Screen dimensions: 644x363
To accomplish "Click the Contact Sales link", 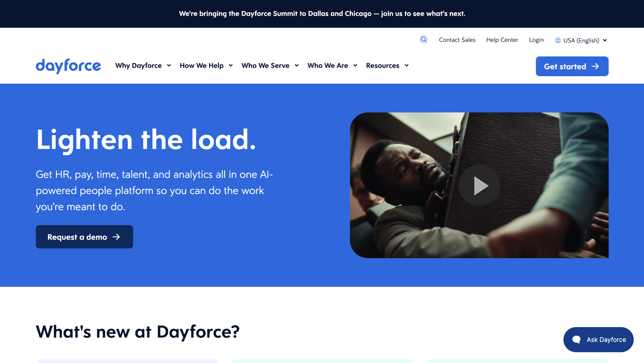I will click(x=457, y=40).
